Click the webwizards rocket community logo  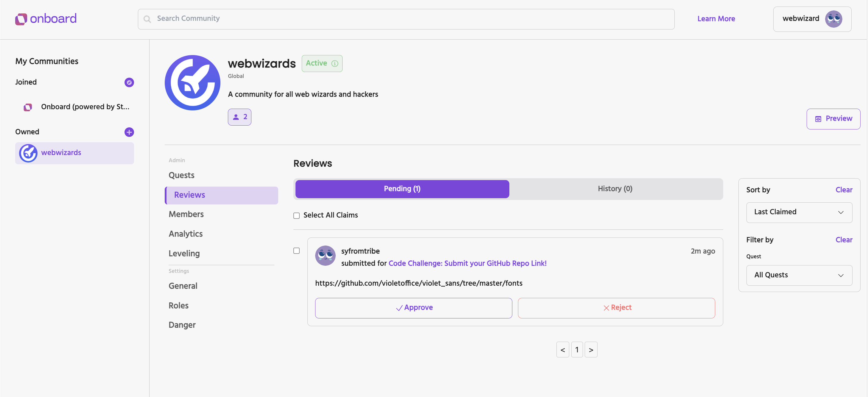[192, 83]
